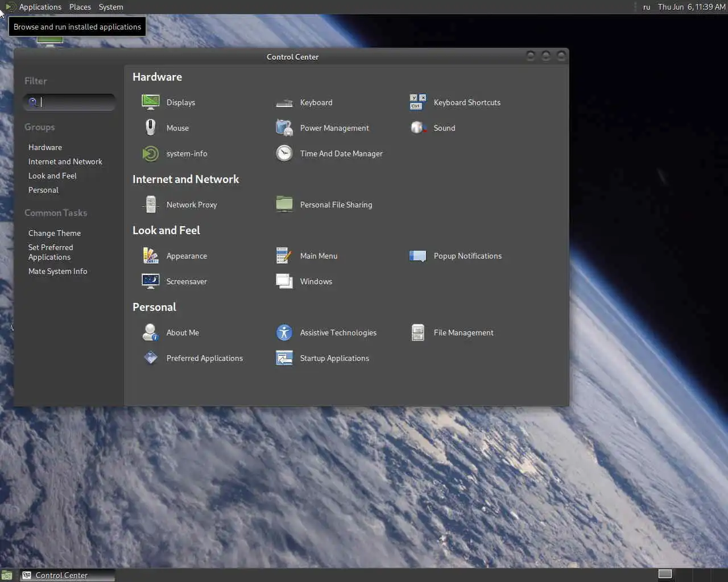Click the Mate System Info common task
Screen dimensions: 728x582
[x=58, y=271]
